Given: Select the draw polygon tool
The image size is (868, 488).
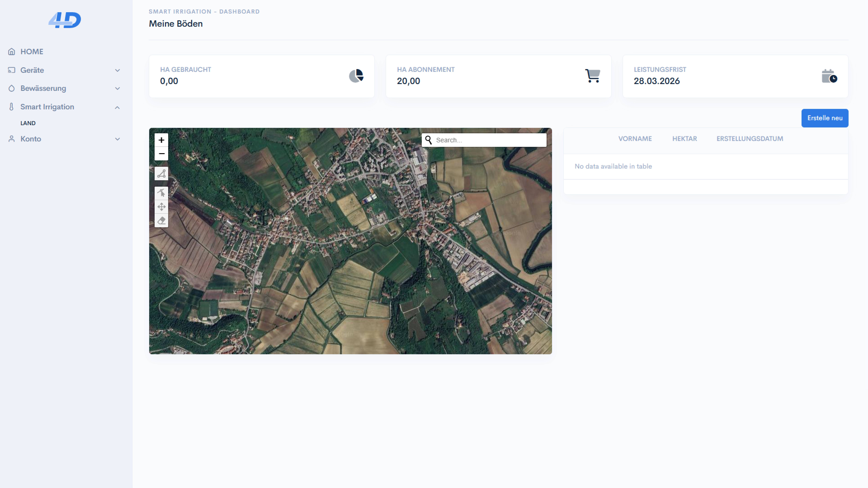Looking at the screenshot, I should click(161, 174).
